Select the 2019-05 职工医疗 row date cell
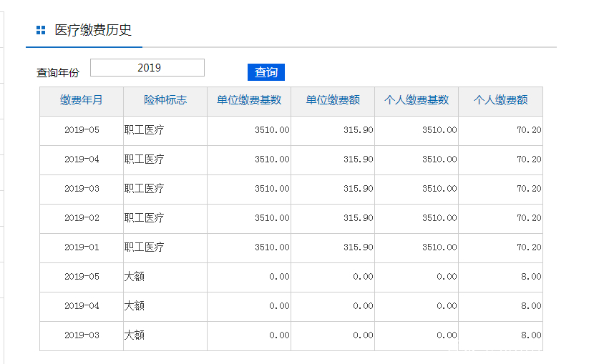This screenshot has width=599, height=364. [x=82, y=130]
